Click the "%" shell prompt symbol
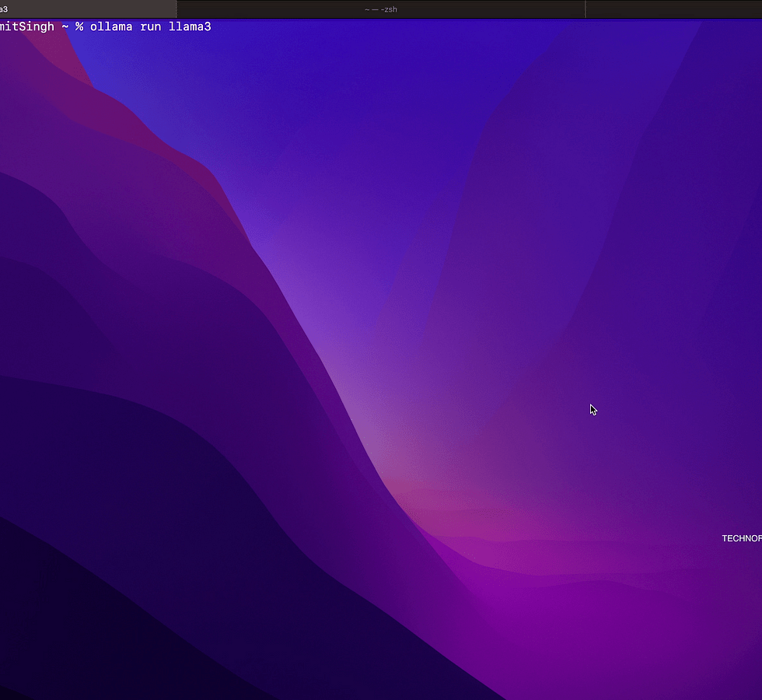Screen dimensions: 762x700 click(79, 26)
